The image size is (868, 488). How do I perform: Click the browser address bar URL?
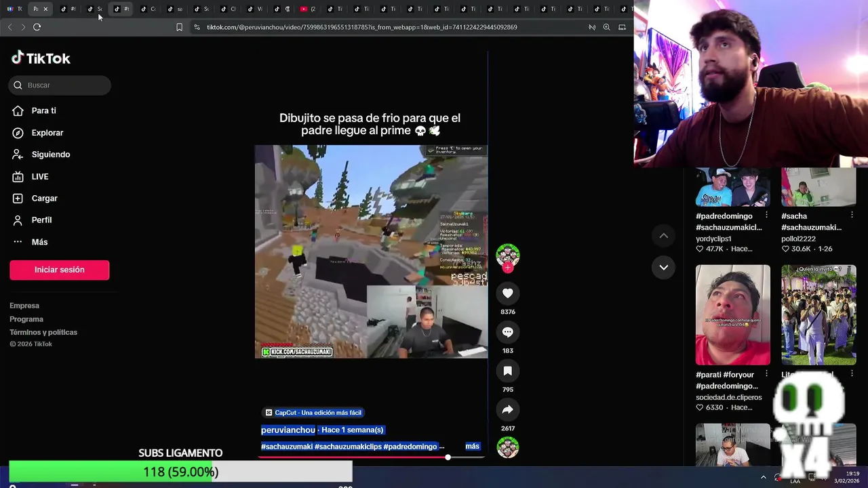(362, 27)
